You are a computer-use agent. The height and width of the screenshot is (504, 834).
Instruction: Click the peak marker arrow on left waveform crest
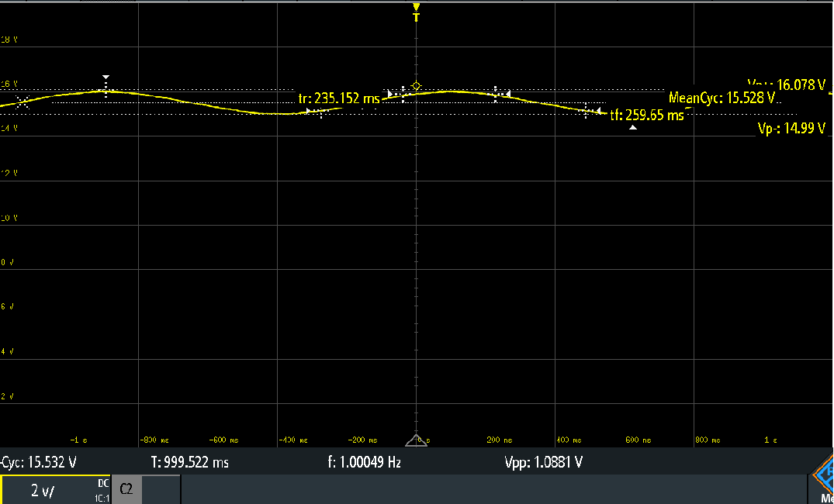tap(106, 78)
